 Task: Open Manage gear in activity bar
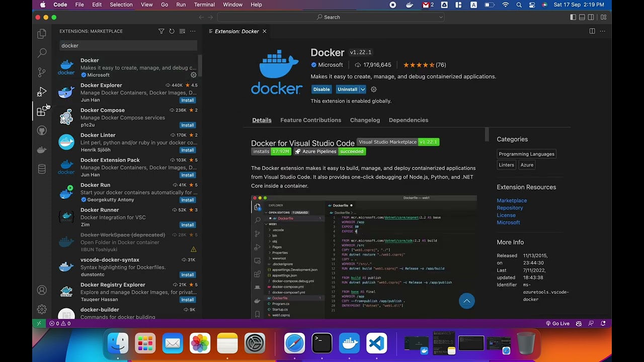pyautogui.click(x=42, y=310)
